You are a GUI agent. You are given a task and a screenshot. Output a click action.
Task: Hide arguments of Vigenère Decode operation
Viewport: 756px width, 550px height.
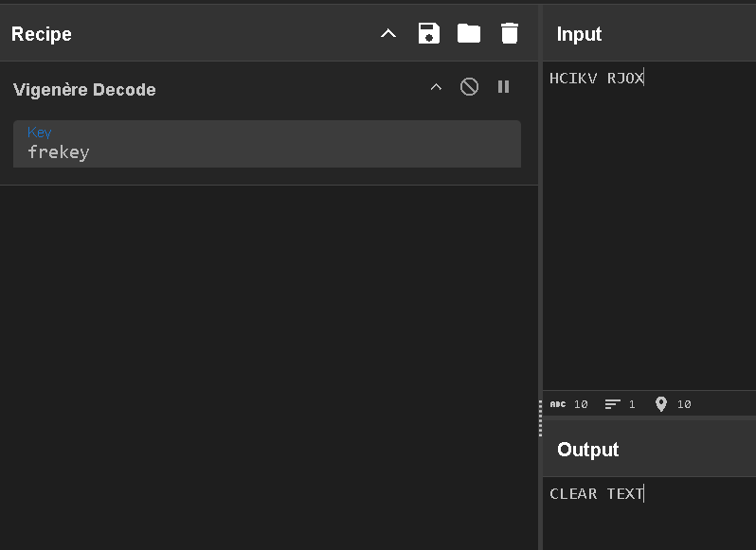[436, 87]
